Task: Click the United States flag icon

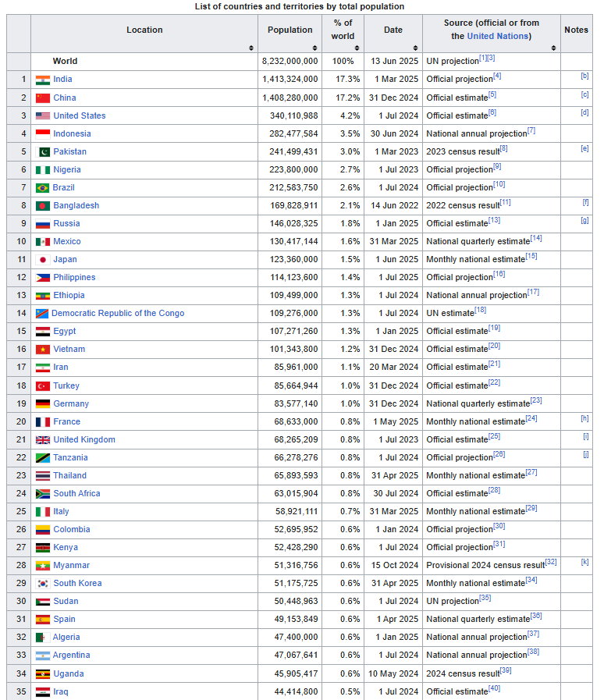Action: point(43,116)
